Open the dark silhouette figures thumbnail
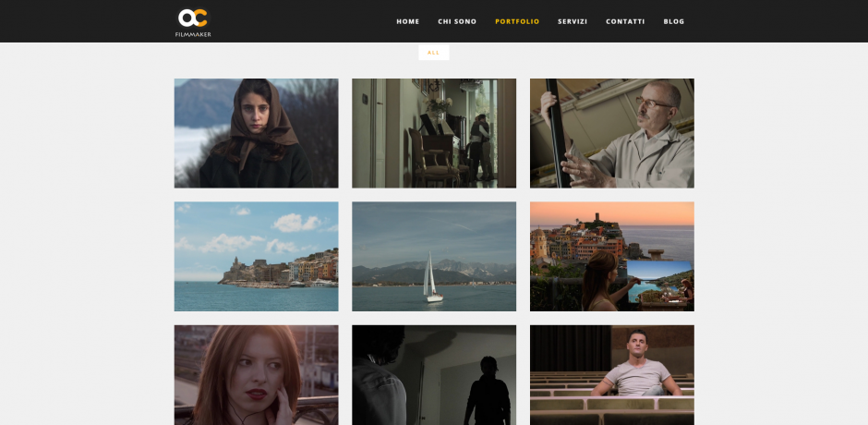 (434, 374)
